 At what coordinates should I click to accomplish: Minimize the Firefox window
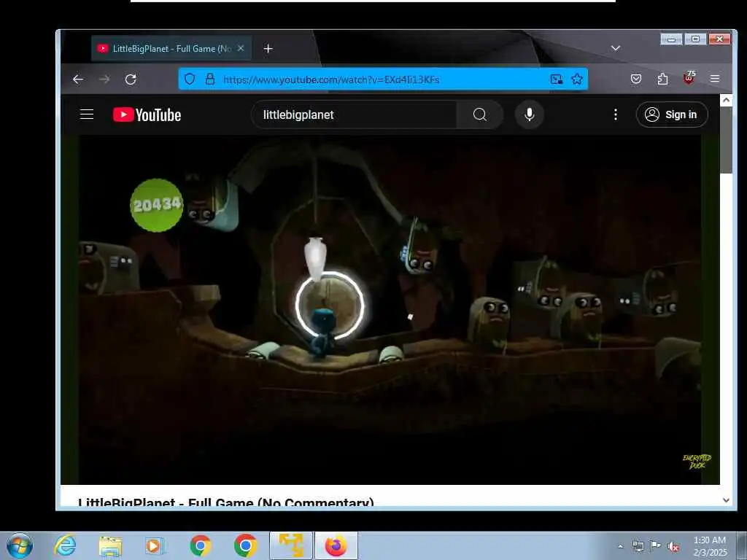pos(671,39)
